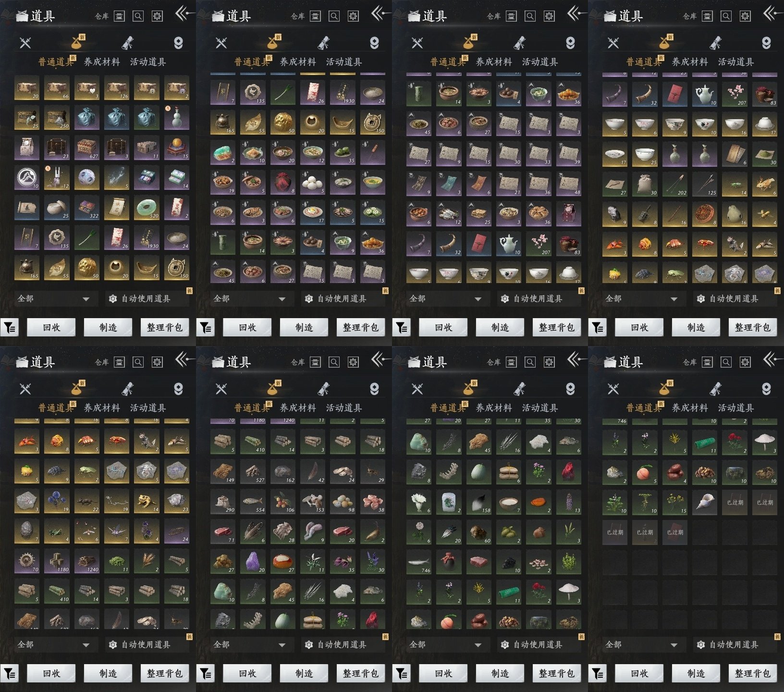Select the paper note item with count 48
The image size is (784, 692).
pos(568,184)
